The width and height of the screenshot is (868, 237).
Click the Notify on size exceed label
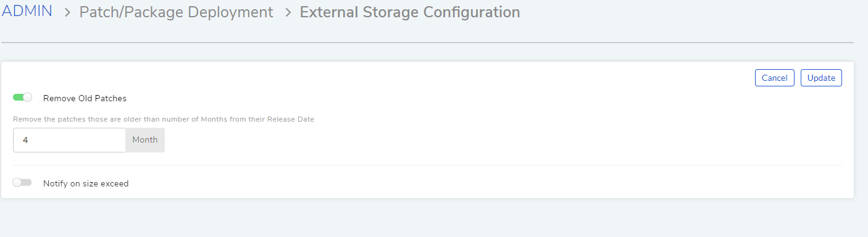point(86,183)
